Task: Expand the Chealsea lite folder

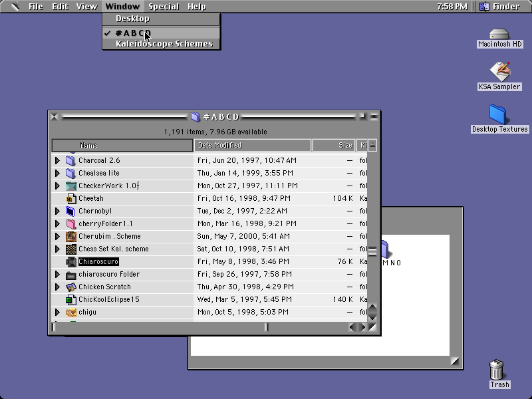Action: pos(57,173)
